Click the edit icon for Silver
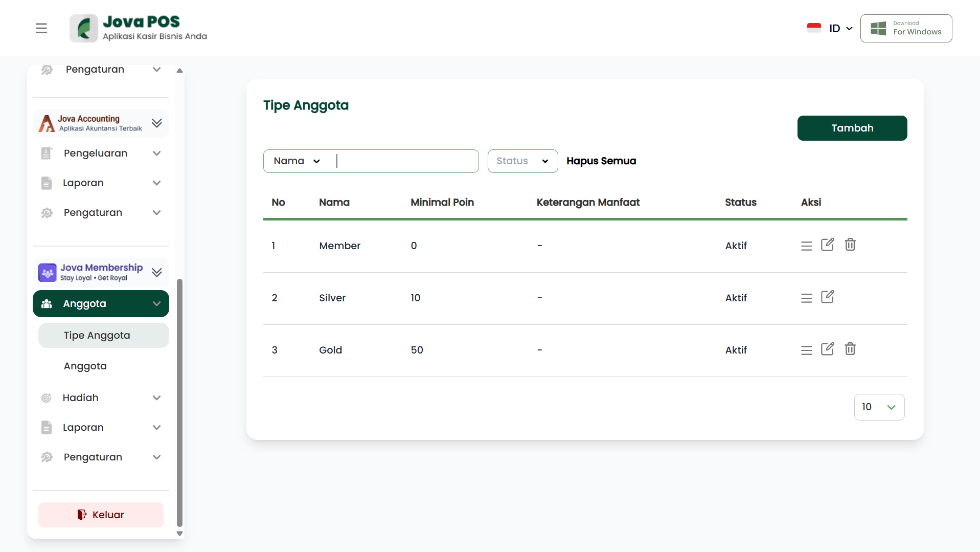Image resolution: width=980 pixels, height=552 pixels. tap(827, 297)
